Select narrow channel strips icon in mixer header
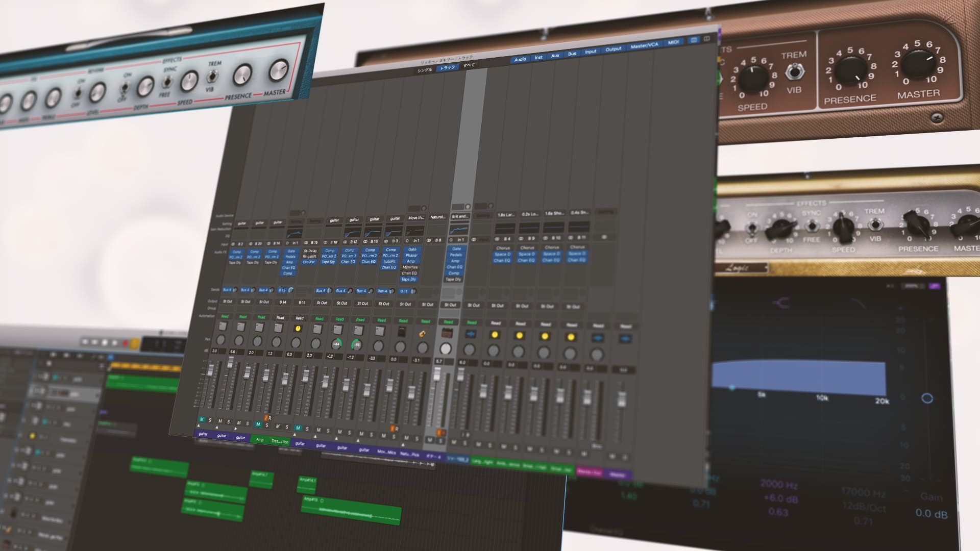Image resolution: width=980 pixels, height=551 pixels. [x=694, y=40]
